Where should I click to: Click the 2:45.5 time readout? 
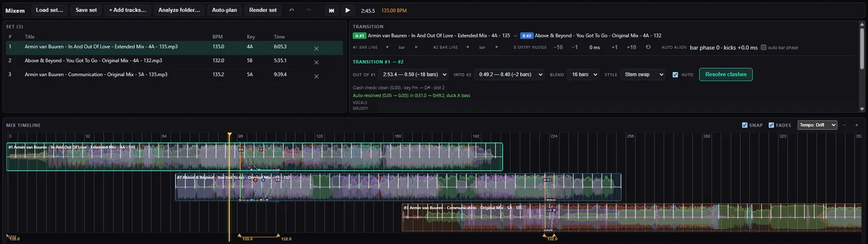tap(367, 10)
